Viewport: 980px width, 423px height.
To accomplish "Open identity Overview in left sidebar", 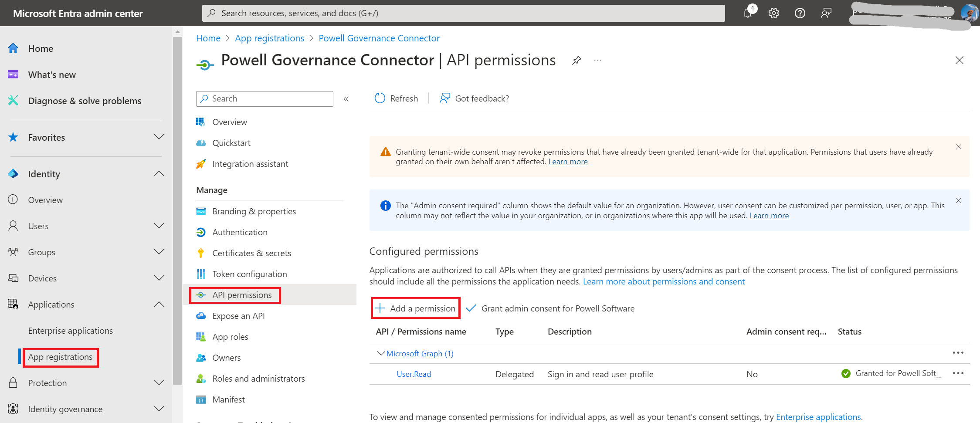I will tap(45, 200).
